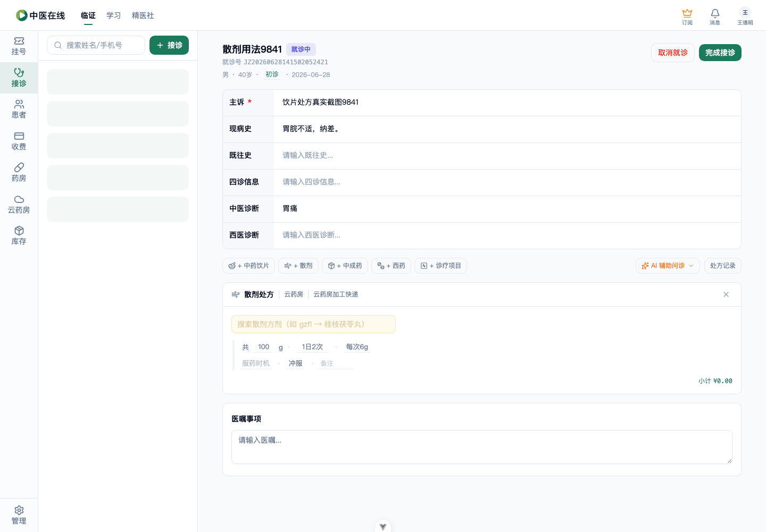This screenshot has width=766, height=532.
Task: Open 处方记录 prescription records
Action: click(722, 266)
